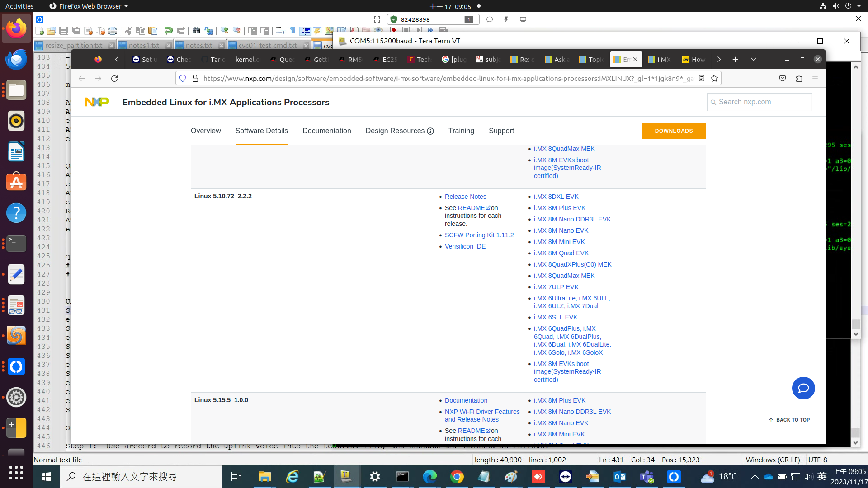This screenshot has width=868, height=488.
Task: Reload the NXP page
Action: (x=114, y=79)
